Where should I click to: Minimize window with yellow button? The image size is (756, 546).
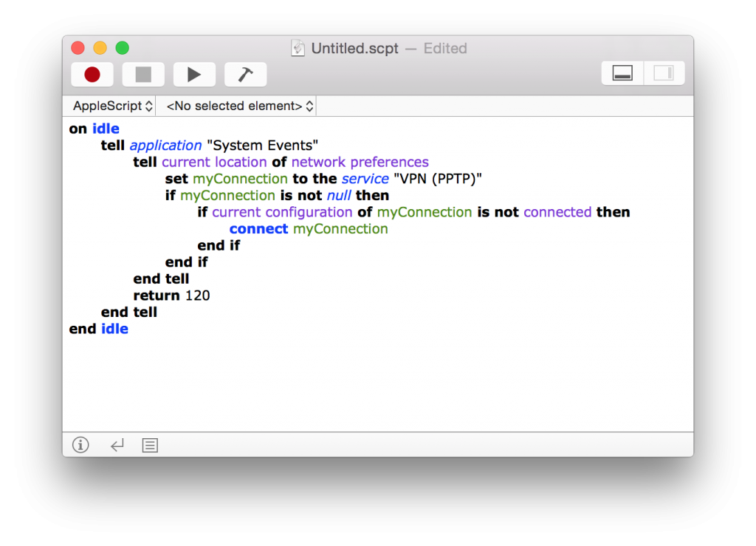[x=100, y=48]
